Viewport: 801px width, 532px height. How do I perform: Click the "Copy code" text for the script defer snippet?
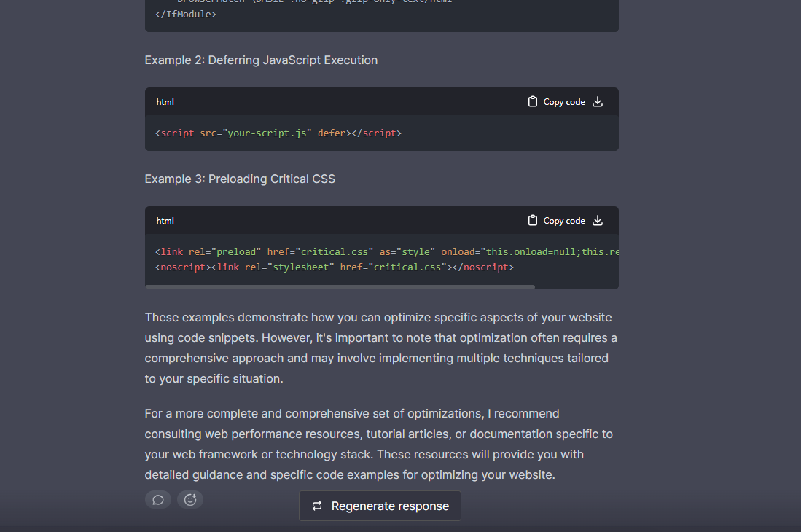pyautogui.click(x=564, y=102)
